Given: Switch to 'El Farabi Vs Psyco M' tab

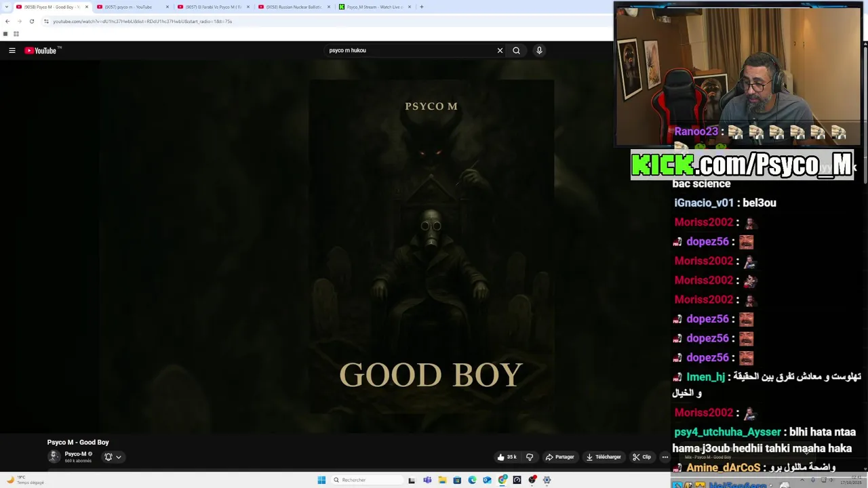Looking at the screenshot, I should (213, 7).
